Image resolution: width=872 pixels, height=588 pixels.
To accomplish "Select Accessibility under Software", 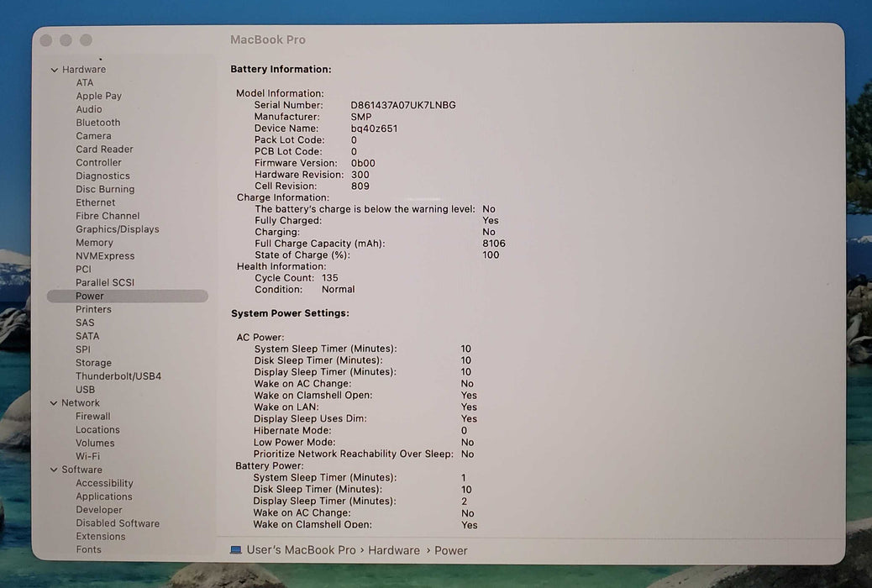I will (x=104, y=483).
